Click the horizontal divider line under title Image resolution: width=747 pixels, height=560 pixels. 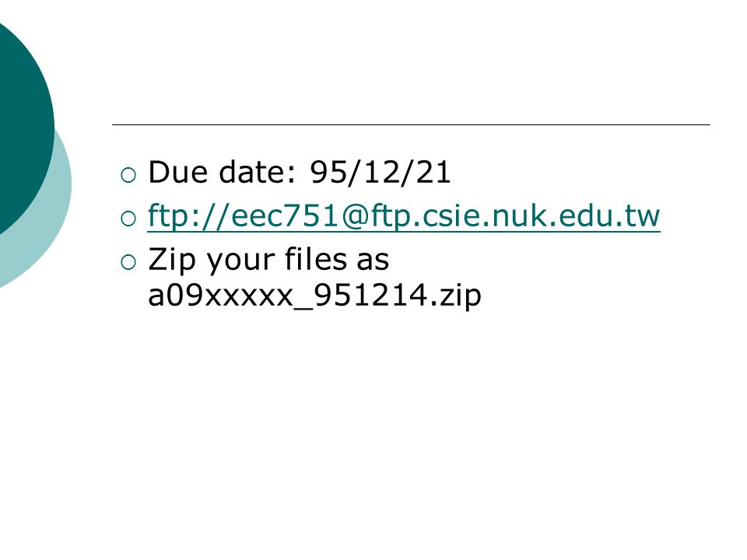point(411,124)
